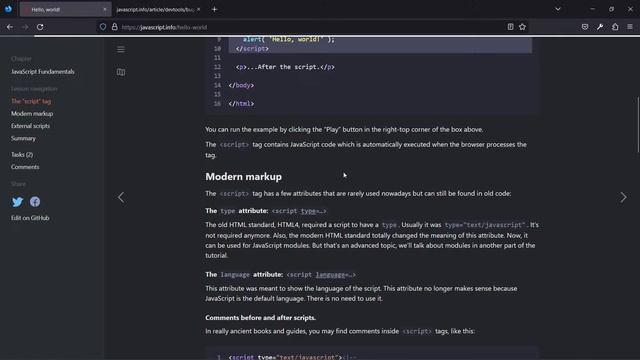
Task: Jump to Summary section
Action: tap(23, 138)
